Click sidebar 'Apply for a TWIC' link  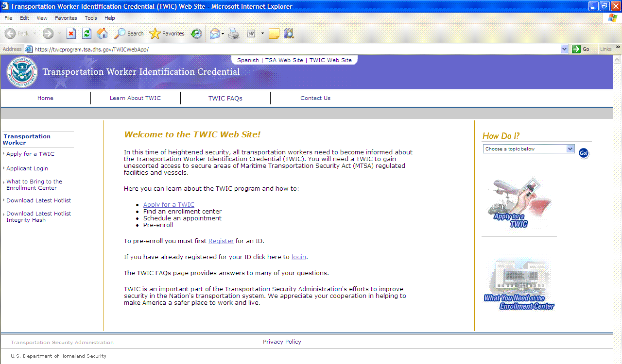tap(30, 154)
